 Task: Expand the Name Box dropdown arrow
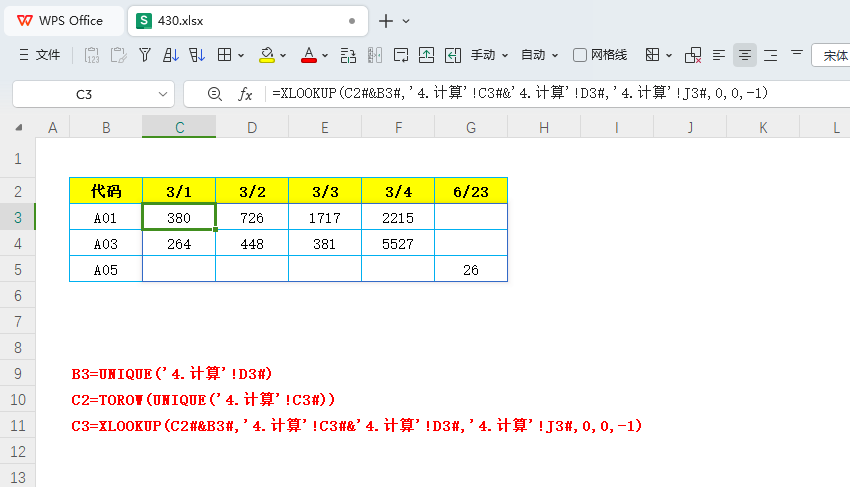(x=163, y=94)
